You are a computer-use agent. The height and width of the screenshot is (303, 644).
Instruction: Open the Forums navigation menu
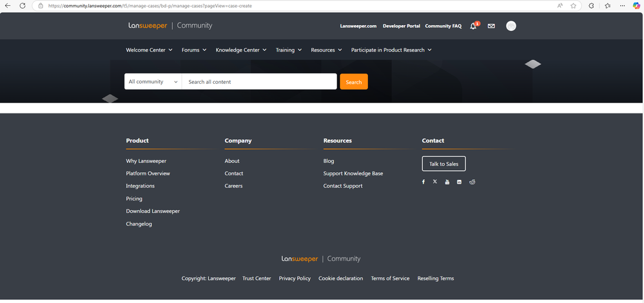click(x=193, y=50)
